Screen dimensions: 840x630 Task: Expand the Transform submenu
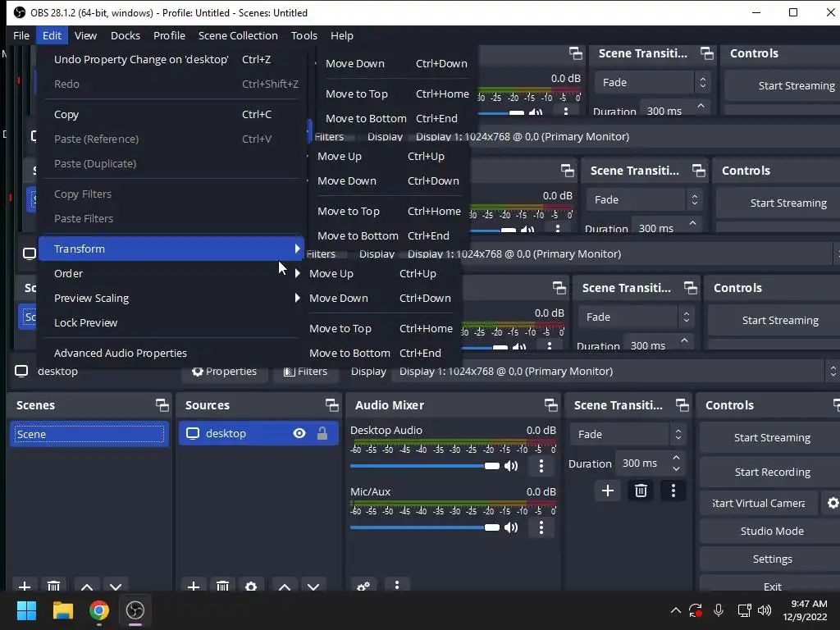click(171, 249)
